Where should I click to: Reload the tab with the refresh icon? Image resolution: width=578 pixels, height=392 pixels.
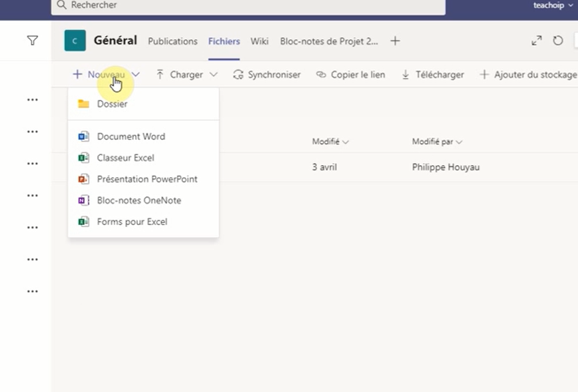pos(558,41)
